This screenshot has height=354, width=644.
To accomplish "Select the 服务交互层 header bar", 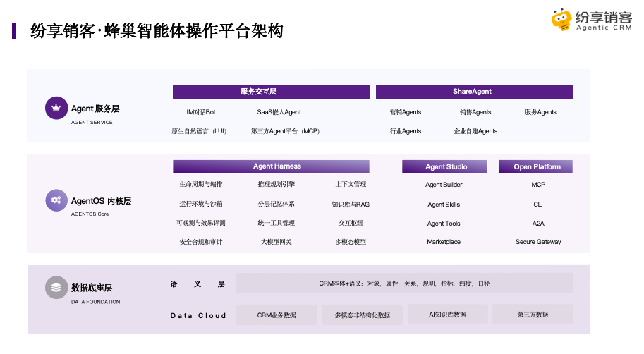I will coord(271,92).
